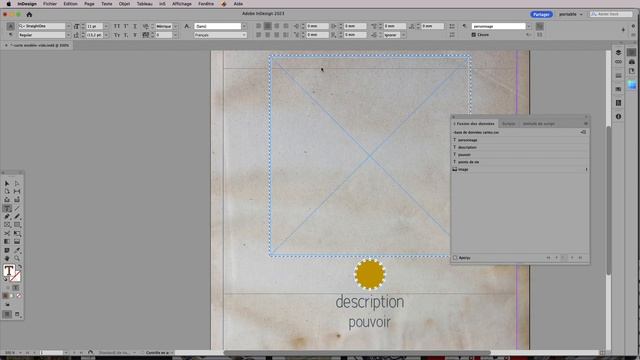Select the description field in data merge panel
Screen dimensions: 640x360
coord(520,147)
